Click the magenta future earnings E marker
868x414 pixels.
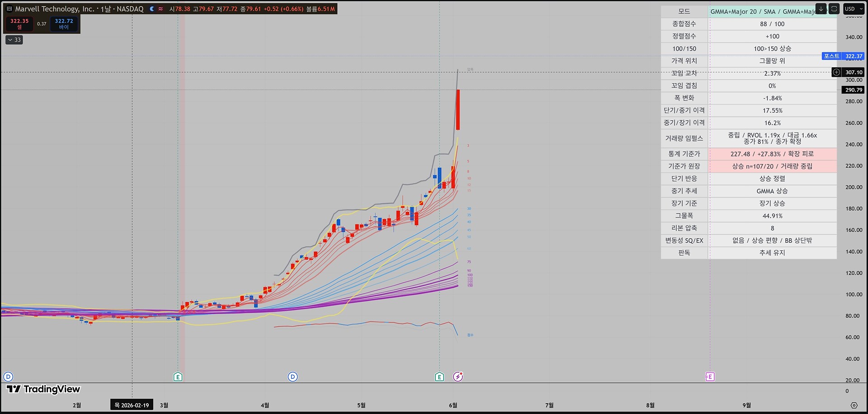point(710,376)
